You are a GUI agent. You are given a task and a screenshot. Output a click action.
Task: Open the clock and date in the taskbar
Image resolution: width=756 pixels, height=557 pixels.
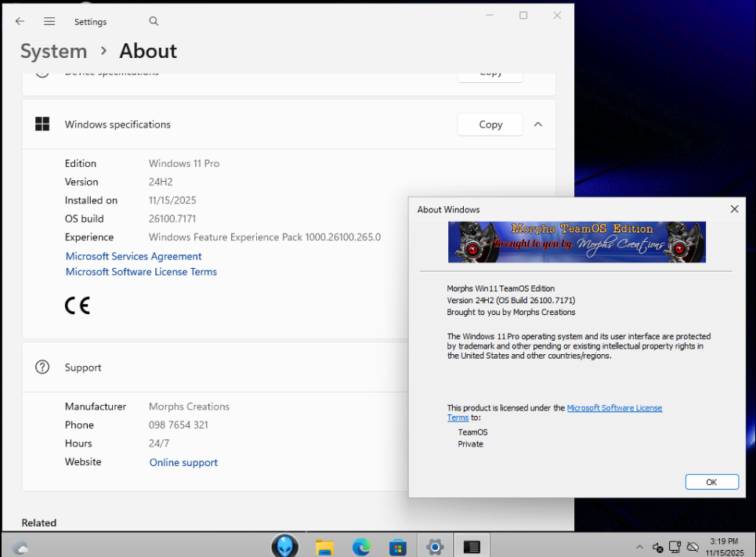coord(723,547)
